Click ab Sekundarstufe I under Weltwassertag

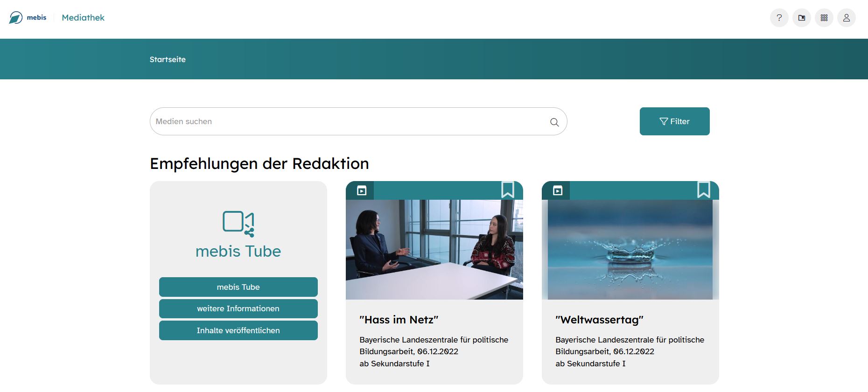coord(590,364)
